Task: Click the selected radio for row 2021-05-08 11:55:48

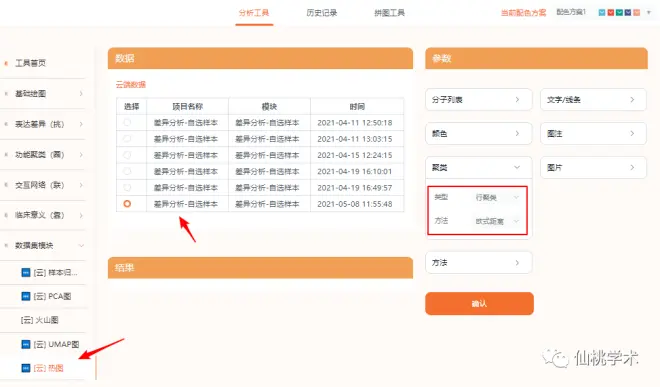Action: (127, 204)
